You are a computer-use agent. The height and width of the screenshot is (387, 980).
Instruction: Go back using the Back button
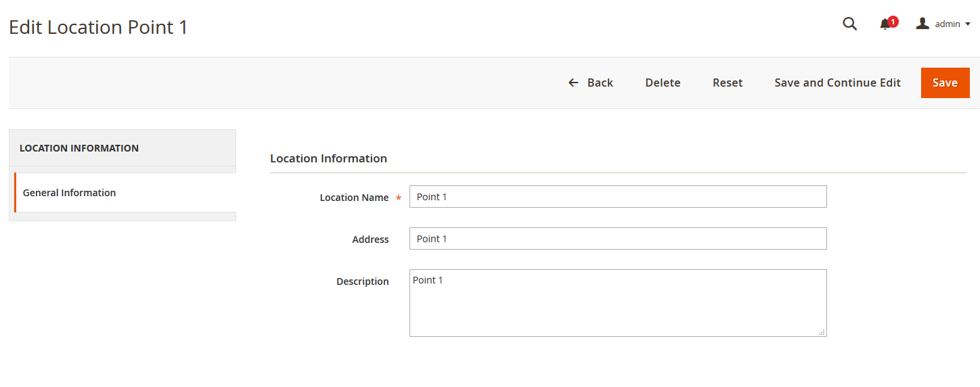click(590, 83)
